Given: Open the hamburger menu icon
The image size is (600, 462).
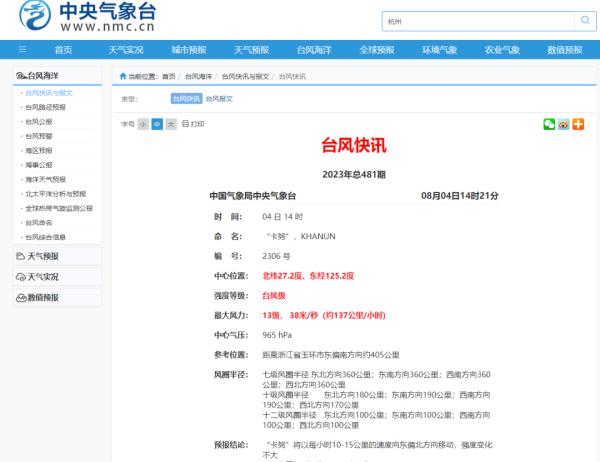Looking at the screenshot, I should point(23,49).
